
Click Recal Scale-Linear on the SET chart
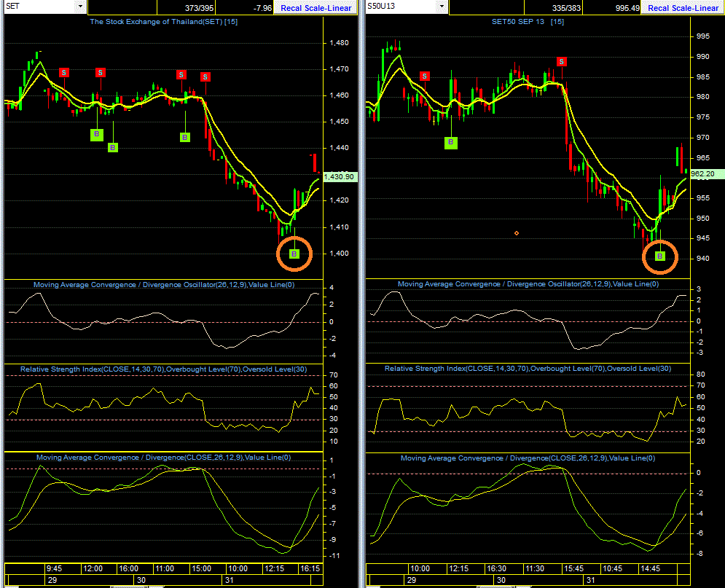(316, 8)
